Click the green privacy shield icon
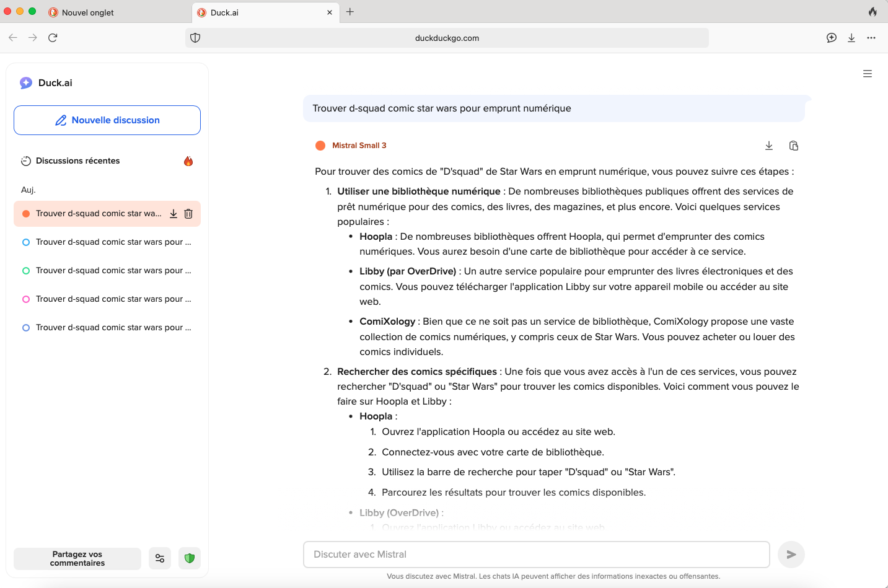 (x=190, y=558)
